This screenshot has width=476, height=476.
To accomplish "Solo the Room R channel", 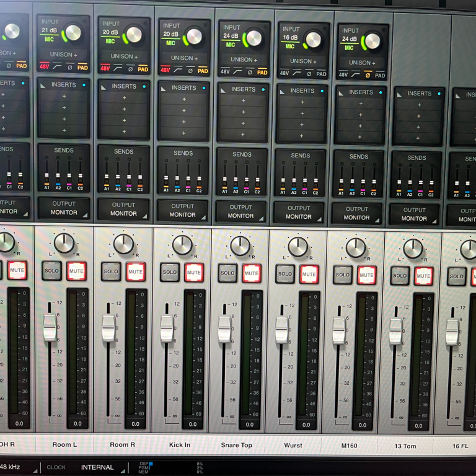I will (x=111, y=271).
